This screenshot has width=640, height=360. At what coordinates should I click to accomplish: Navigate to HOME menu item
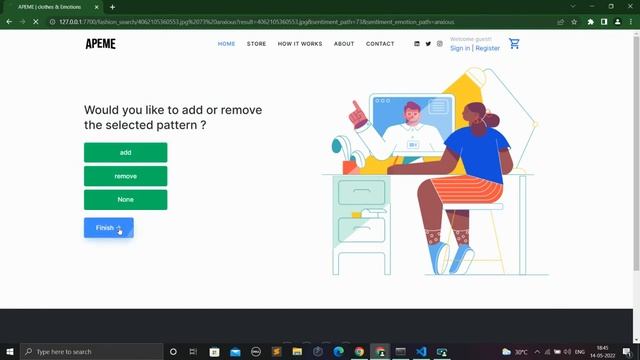(x=227, y=44)
